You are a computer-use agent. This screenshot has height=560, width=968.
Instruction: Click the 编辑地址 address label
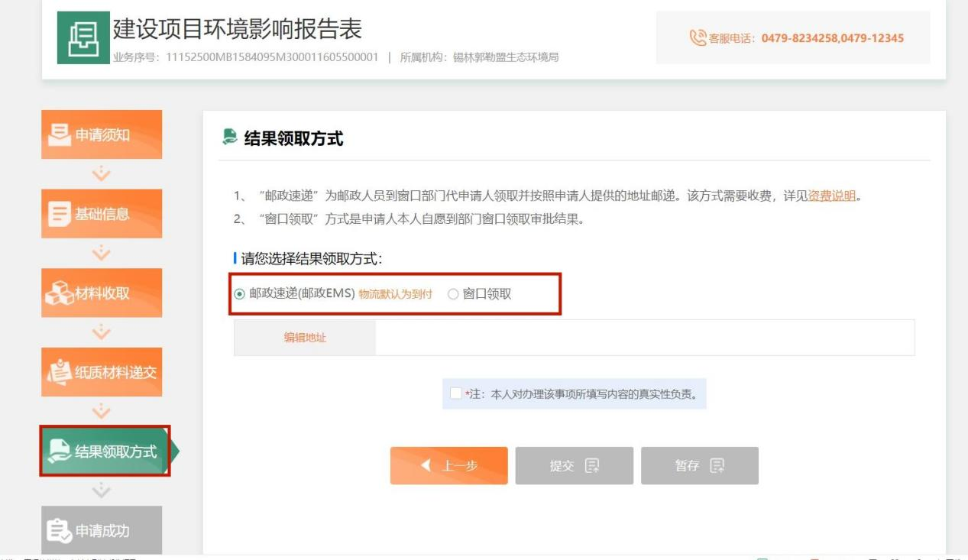pyautogui.click(x=305, y=338)
